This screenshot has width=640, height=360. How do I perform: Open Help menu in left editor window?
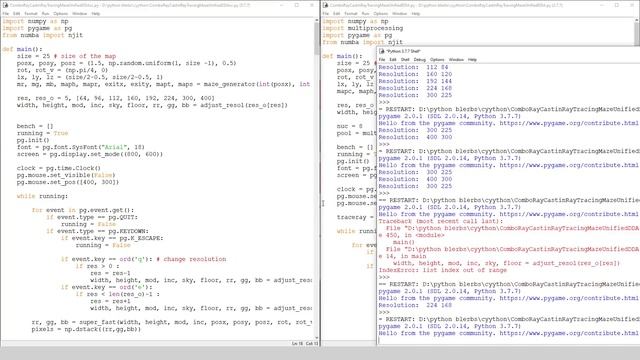coord(96,13)
